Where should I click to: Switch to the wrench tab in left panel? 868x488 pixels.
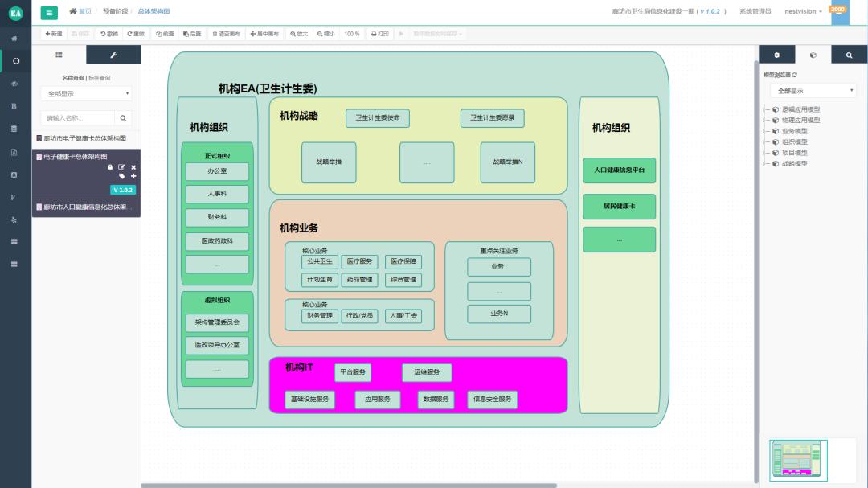[113, 53]
